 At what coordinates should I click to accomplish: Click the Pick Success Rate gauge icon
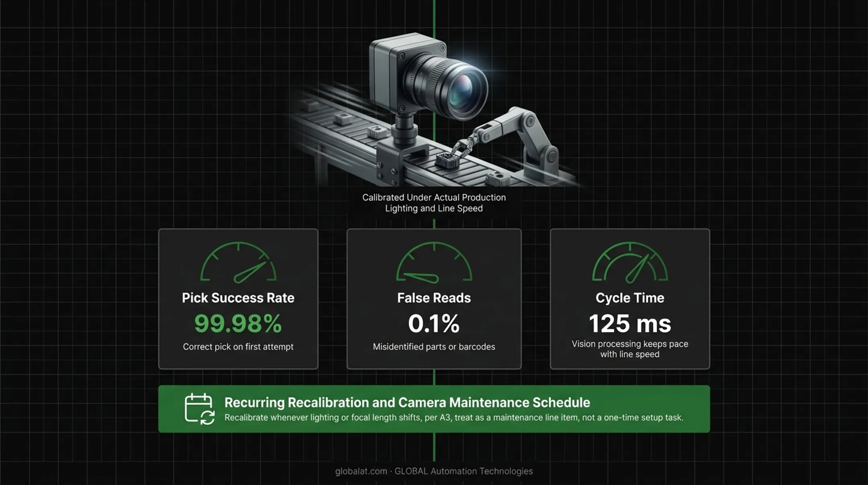[238, 262]
